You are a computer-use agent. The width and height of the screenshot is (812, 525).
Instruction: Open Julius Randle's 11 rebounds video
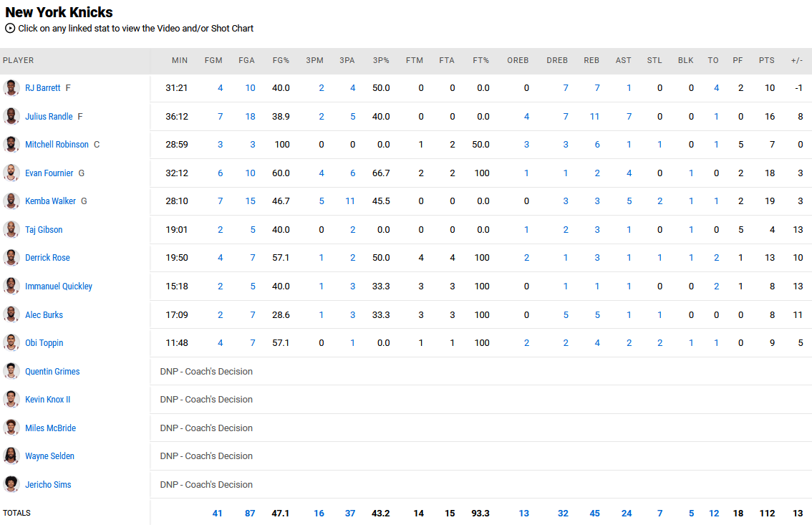(594, 117)
